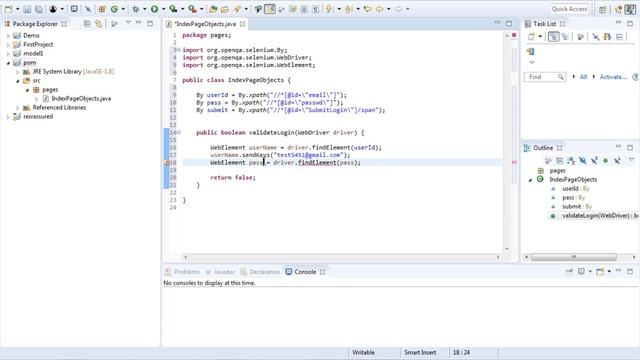Collapse the pom project
The image size is (640, 360).
coord(8,62)
